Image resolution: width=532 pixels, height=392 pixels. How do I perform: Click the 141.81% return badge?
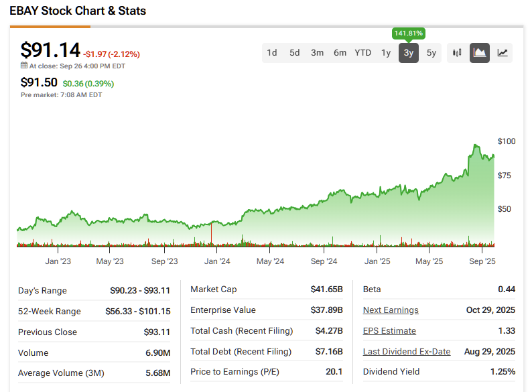point(409,34)
